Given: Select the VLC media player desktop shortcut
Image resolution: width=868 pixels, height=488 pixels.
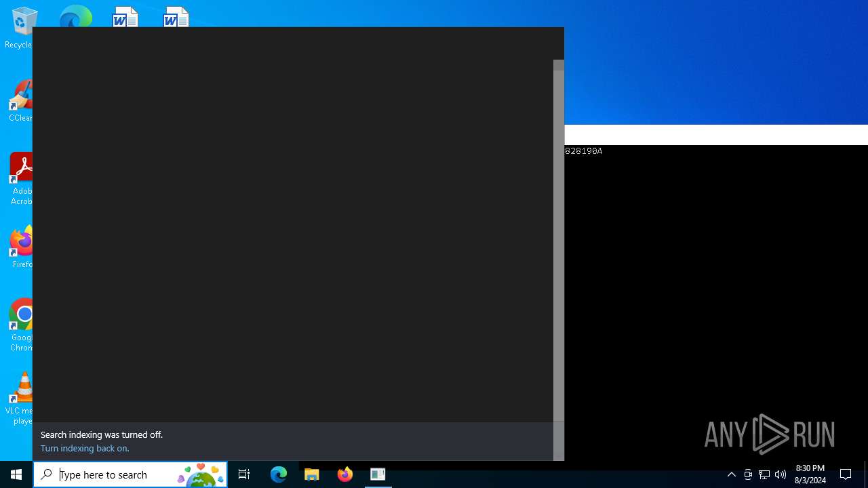Looking at the screenshot, I should 20,399.
